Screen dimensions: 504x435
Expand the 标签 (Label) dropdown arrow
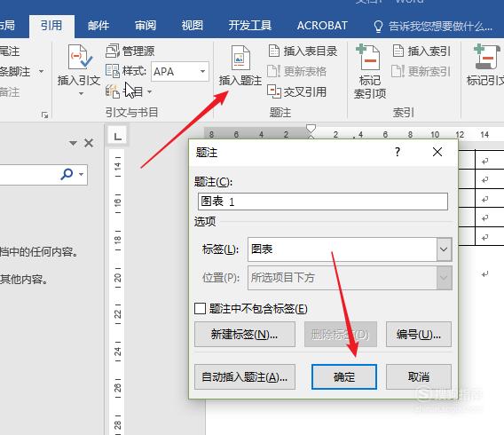coord(444,249)
